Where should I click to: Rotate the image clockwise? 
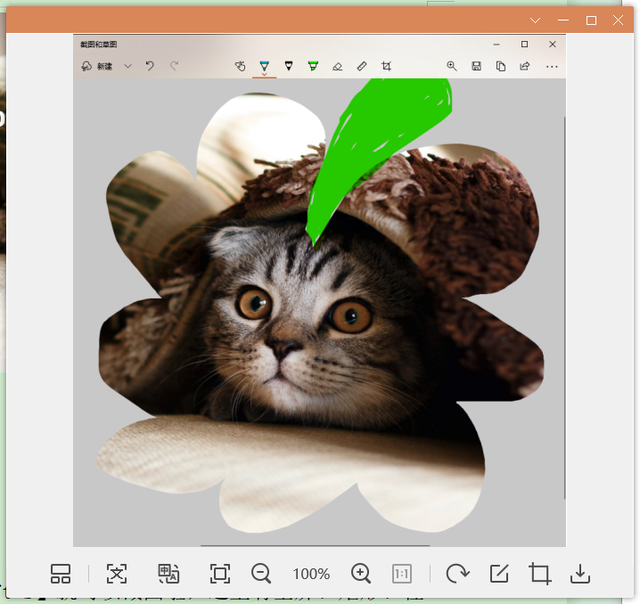pos(458,573)
